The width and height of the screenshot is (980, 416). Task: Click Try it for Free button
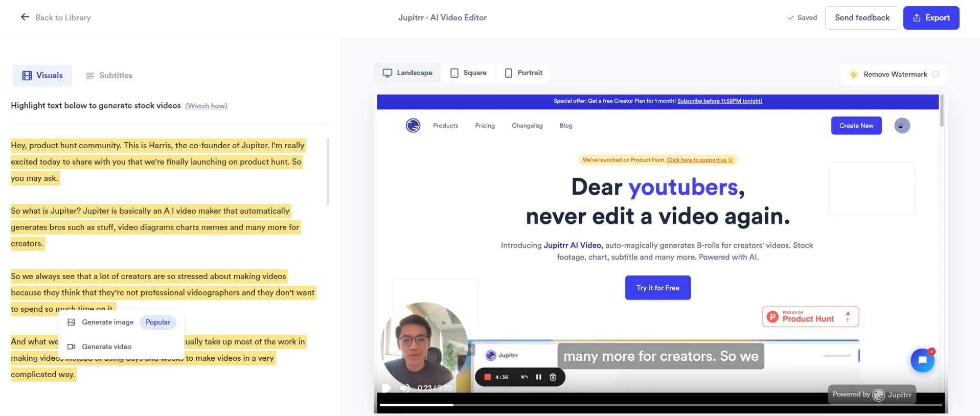(x=658, y=288)
